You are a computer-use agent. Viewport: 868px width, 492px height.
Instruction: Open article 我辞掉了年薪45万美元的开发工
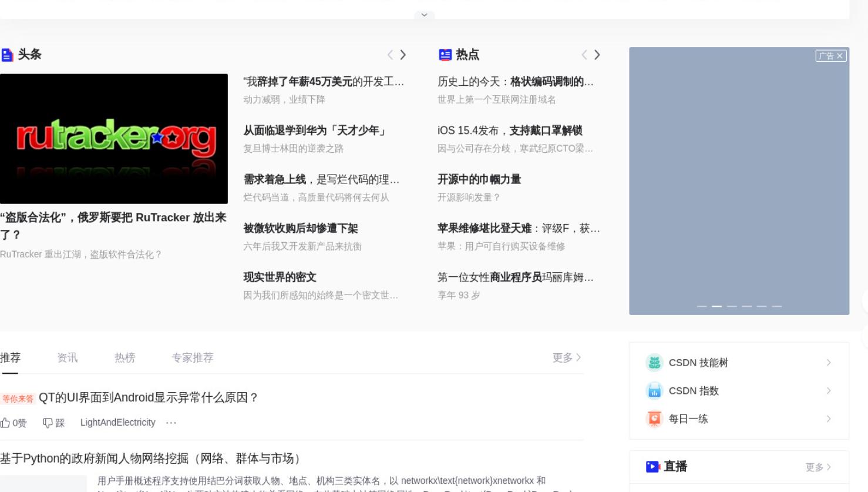tap(324, 82)
